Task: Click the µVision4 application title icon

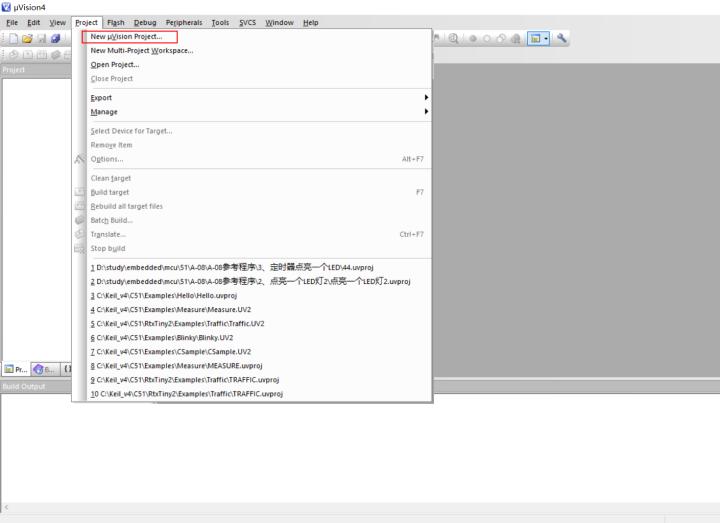Action: tap(6, 7)
